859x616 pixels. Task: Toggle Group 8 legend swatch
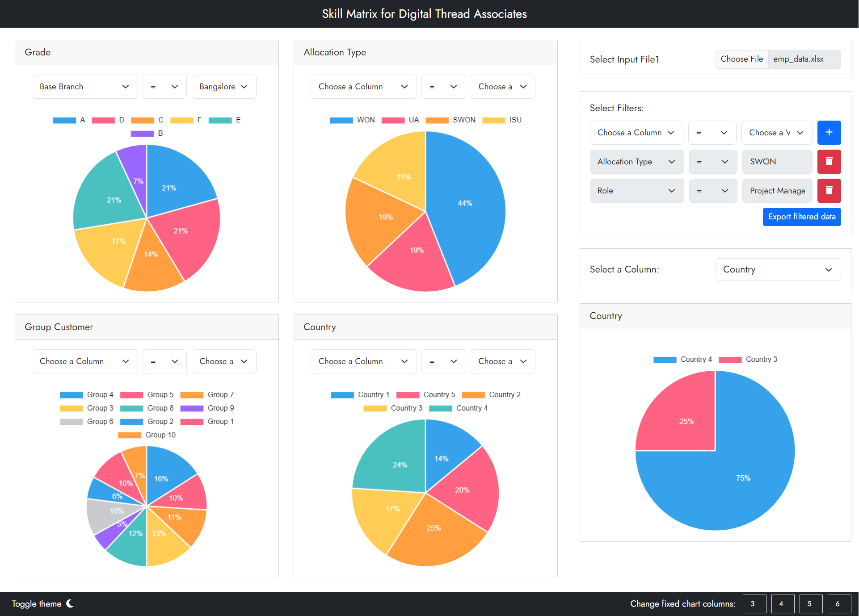click(x=131, y=408)
